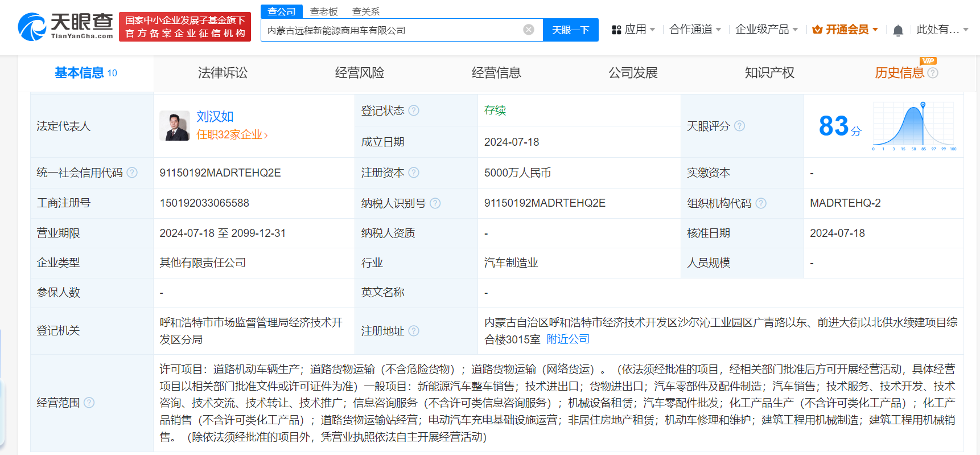The width and height of the screenshot is (980, 455).
Task: Open legal representative 刘汉如 link
Action: point(215,116)
